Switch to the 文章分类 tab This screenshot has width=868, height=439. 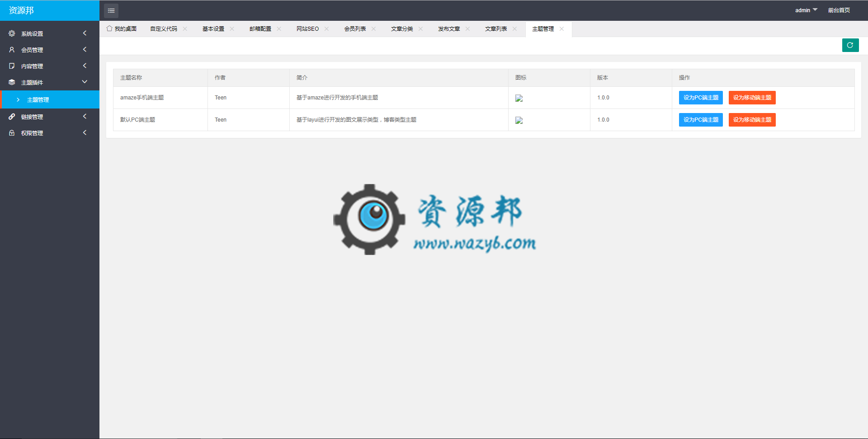point(402,29)
